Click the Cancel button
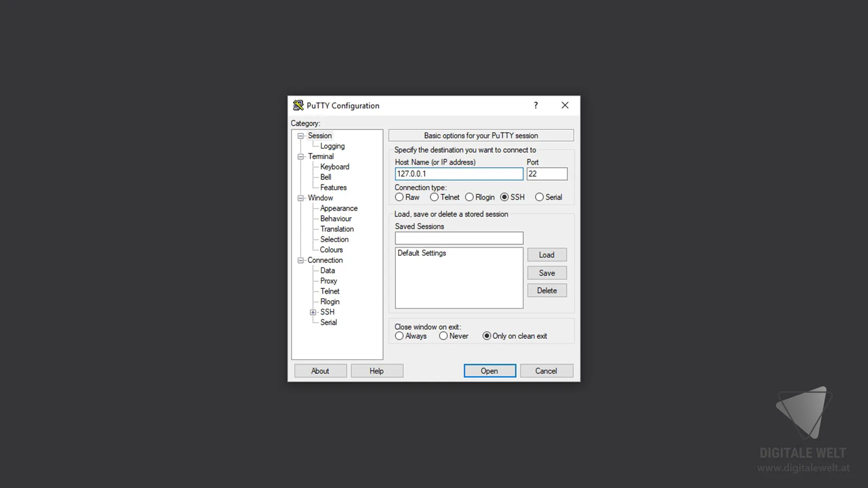The width and height of the screenshot is (868, 488). [x=546, y=371]
